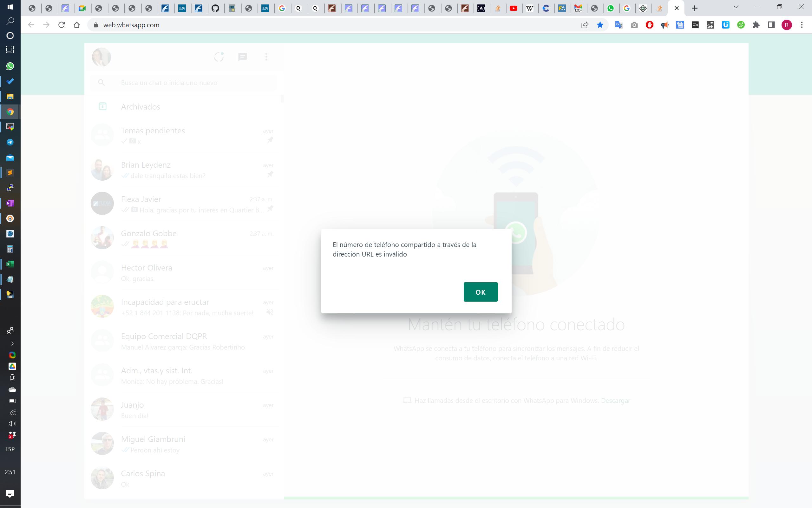Open Windows search from the taskbar

[10, 21]
